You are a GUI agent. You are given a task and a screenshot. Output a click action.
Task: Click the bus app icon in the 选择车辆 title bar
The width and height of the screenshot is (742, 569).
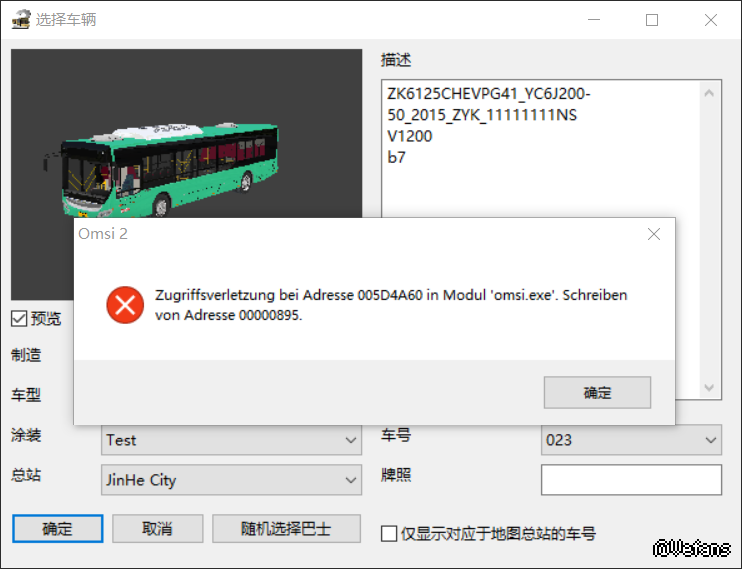click(x=21, y=19)
